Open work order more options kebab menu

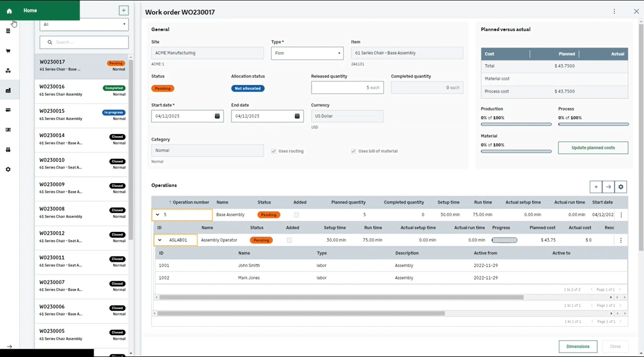[x=614, y=11]
